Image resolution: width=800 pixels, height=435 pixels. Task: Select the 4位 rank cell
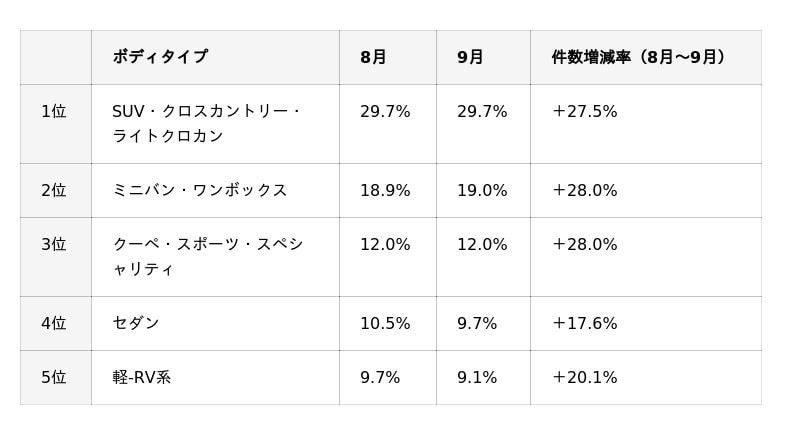click(54, 323)
